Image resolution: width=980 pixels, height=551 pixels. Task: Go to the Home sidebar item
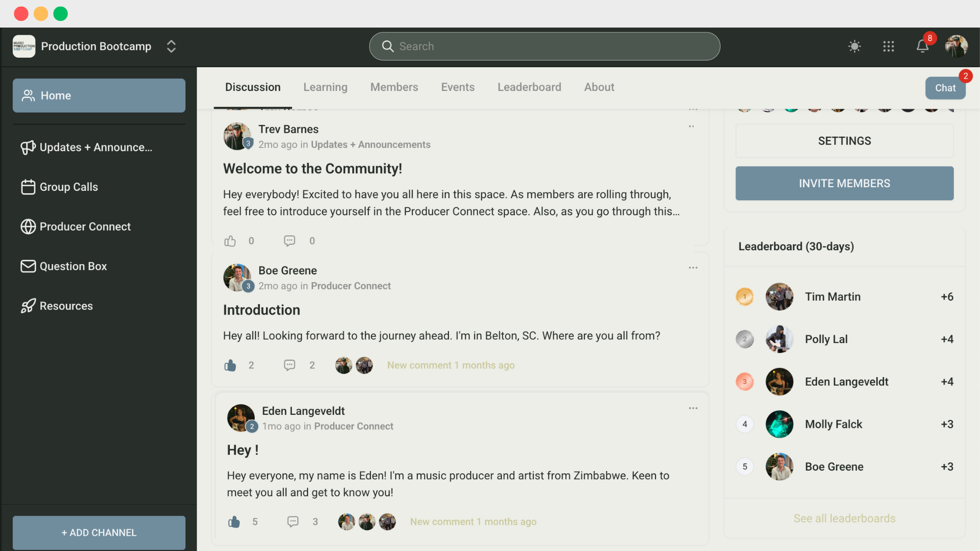(x=99, y=95)
